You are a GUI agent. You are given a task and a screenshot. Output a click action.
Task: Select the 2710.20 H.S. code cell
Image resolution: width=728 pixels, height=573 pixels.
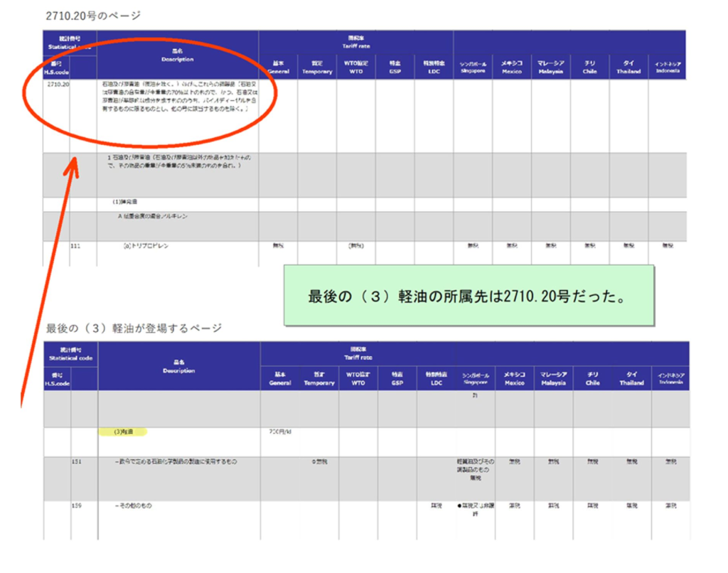pos(57,85)
